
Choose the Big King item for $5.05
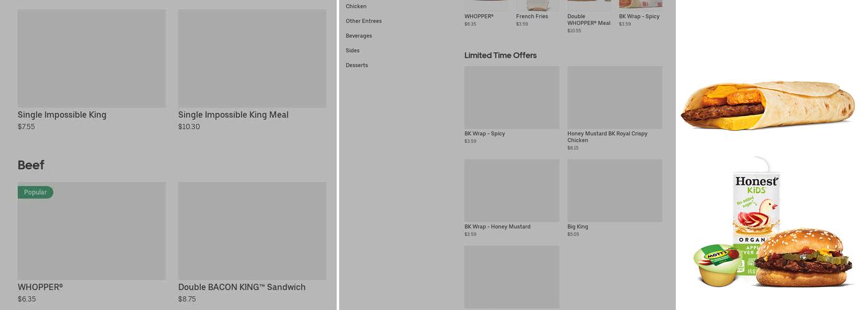click(614, 190)
